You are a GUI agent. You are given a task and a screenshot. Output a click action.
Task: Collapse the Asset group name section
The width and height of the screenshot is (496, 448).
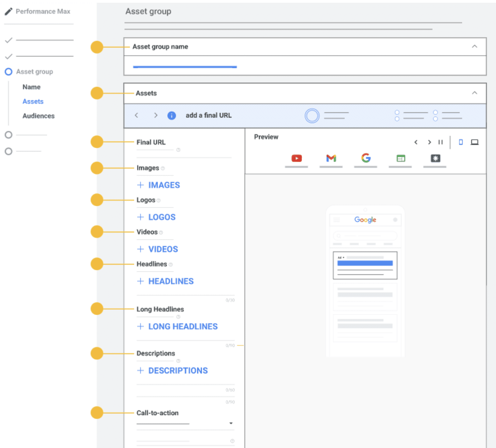click(474, 46)
